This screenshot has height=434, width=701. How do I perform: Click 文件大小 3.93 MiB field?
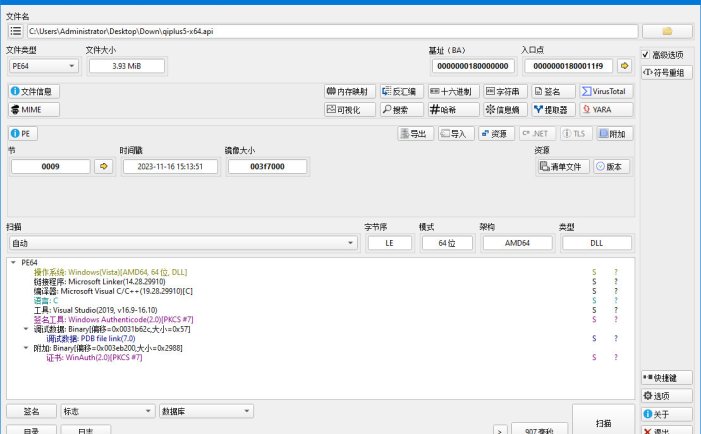[127, 66]
